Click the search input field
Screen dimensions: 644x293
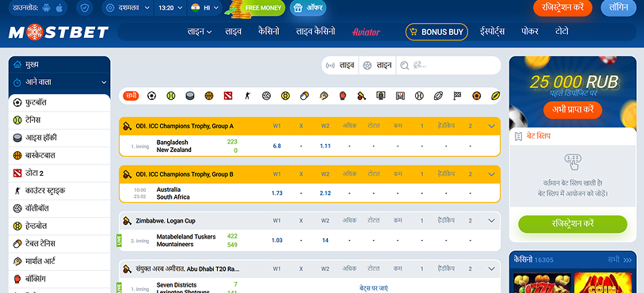pyautogui.click(x=448, y=65)
